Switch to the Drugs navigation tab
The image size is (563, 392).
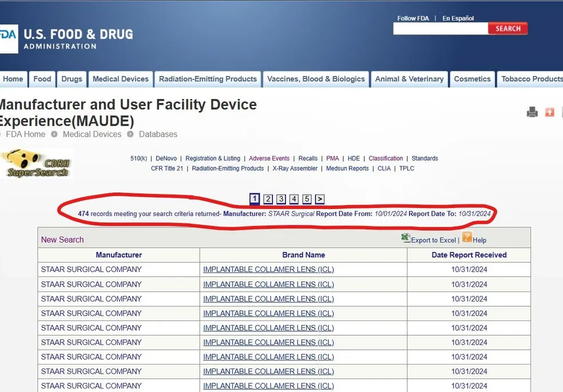72,79
